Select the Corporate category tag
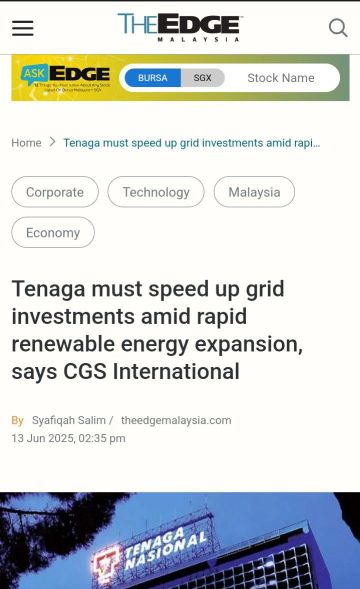Viewport: 360px width, 589px height. tap(55, 192)
